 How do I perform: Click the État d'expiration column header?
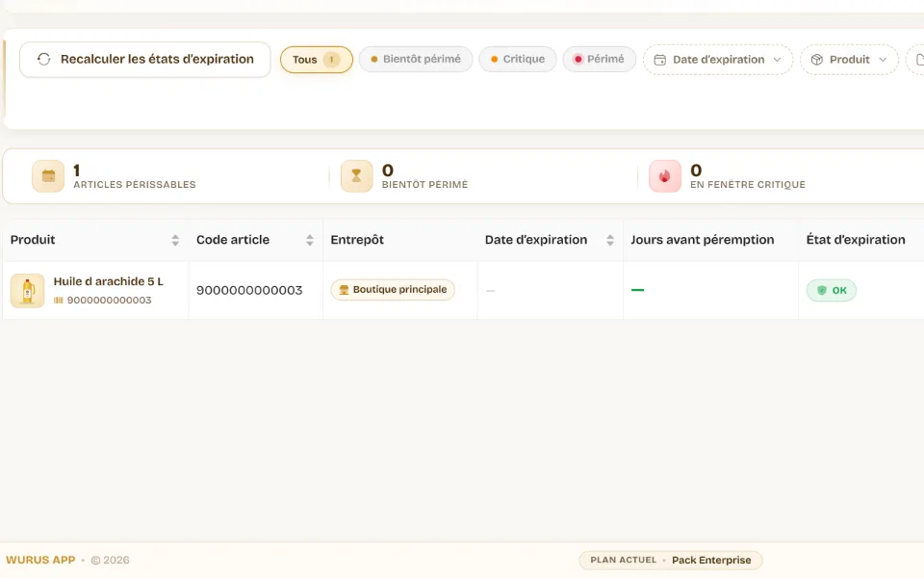point(856,240)
